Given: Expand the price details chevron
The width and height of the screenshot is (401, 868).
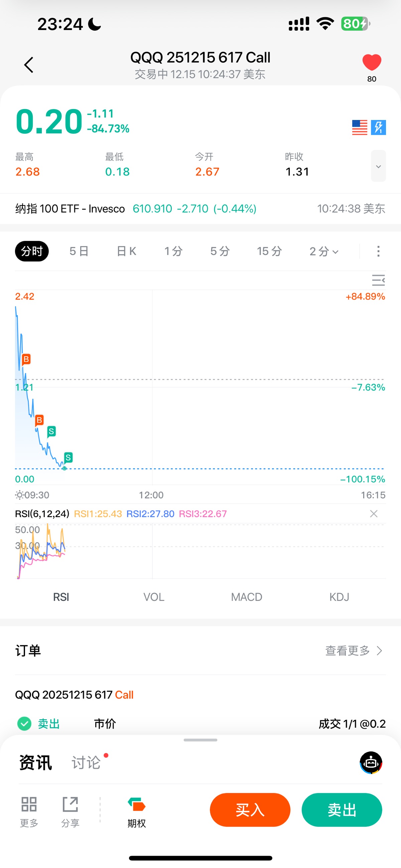Looking at the screenshot, I should [x=378, y=166].
